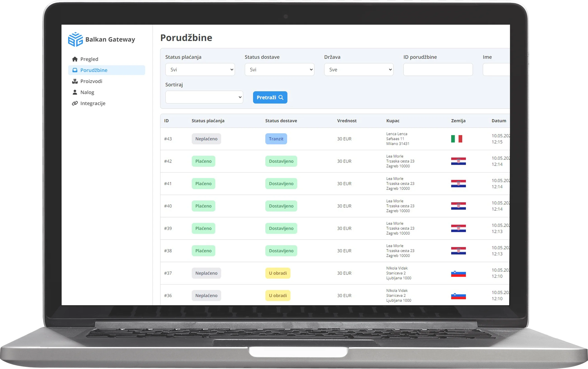588x369 pixels.
Task: Click the Balkan Gateway logo icon
Action: 75,39
